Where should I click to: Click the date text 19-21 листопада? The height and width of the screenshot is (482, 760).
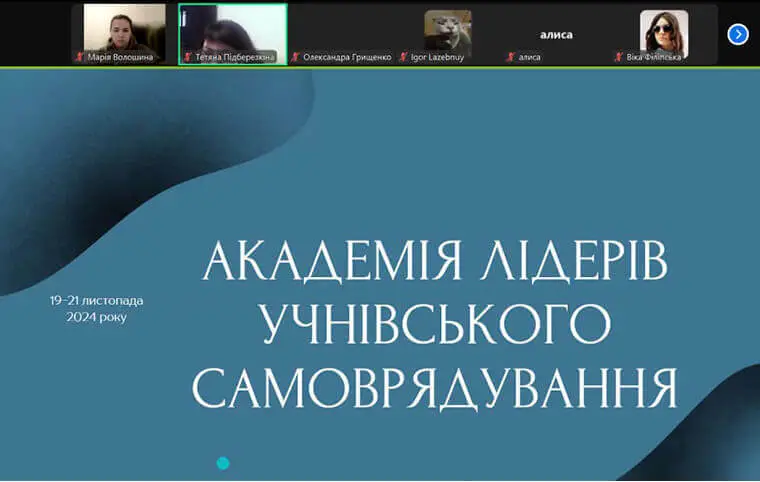(x=96, y=301)
